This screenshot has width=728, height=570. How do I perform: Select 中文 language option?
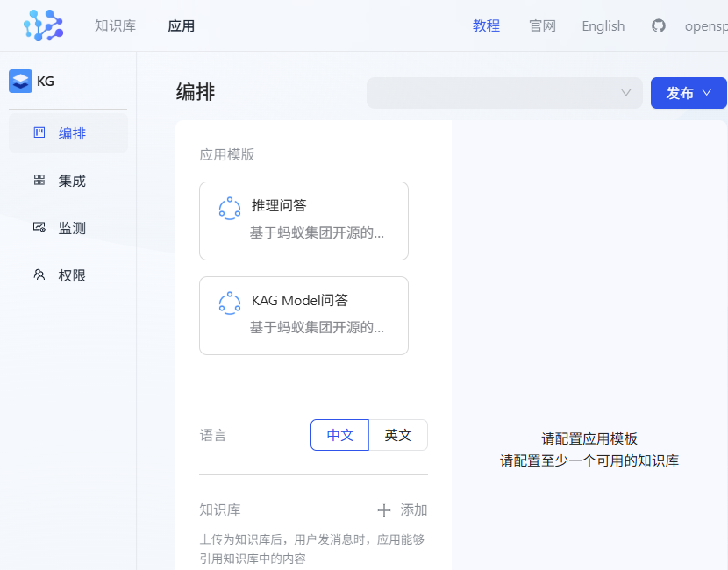pos(339,435)
